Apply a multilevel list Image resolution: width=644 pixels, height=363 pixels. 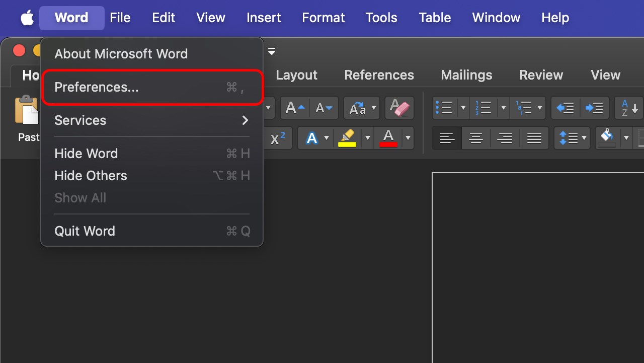coord(523,108)
